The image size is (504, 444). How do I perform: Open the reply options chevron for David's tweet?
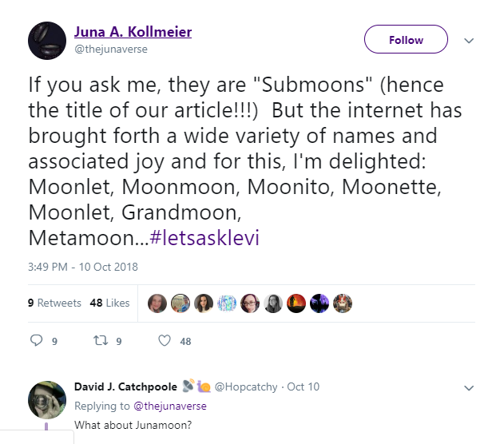click(470, 387)
